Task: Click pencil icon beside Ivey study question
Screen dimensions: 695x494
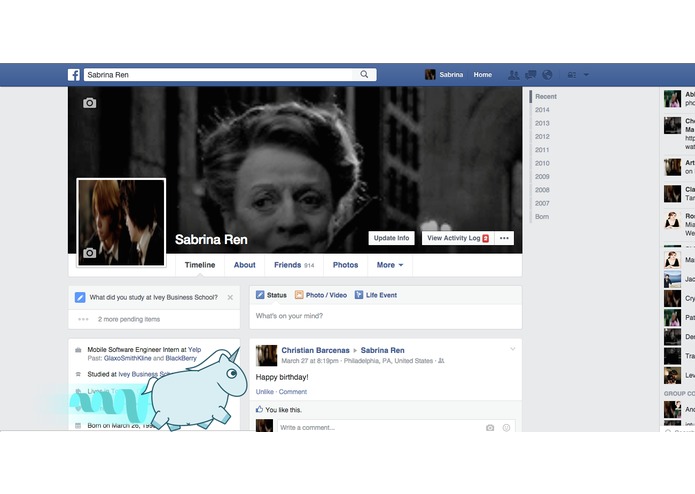Action: tap(80, 297)
